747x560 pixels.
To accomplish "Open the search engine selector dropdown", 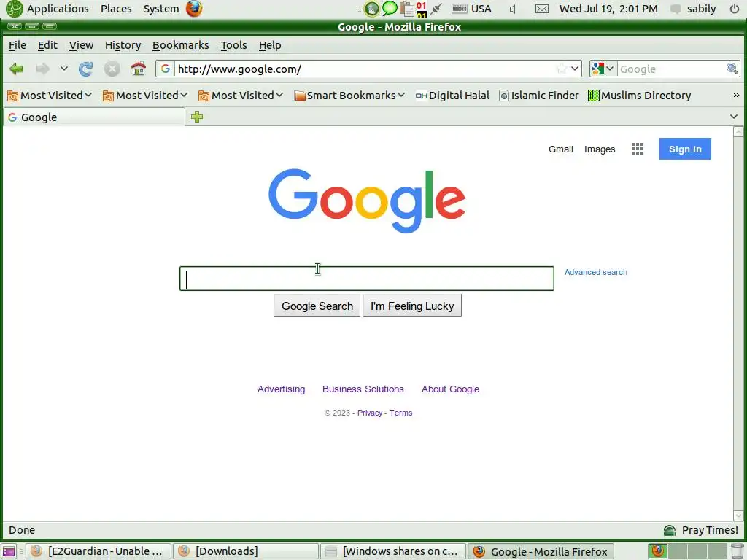I will coord(603,69).
